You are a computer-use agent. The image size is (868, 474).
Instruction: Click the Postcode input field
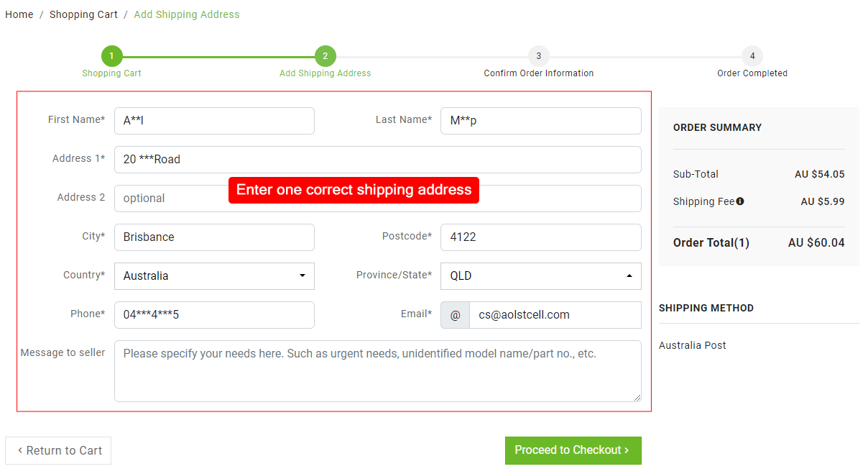click(540, 237)
